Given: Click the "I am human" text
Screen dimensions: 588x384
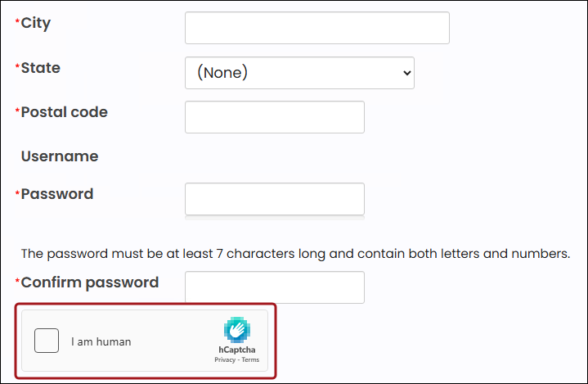Looking at the screenshot, I should pos(101,342).
